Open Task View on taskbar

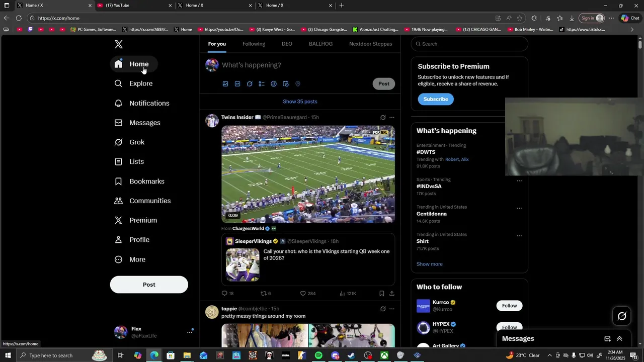coord(121,355)
